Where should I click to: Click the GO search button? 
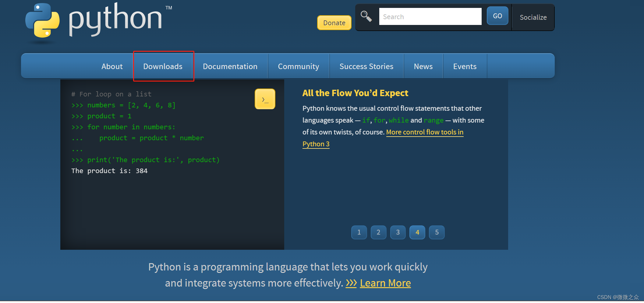click(497, 16)
